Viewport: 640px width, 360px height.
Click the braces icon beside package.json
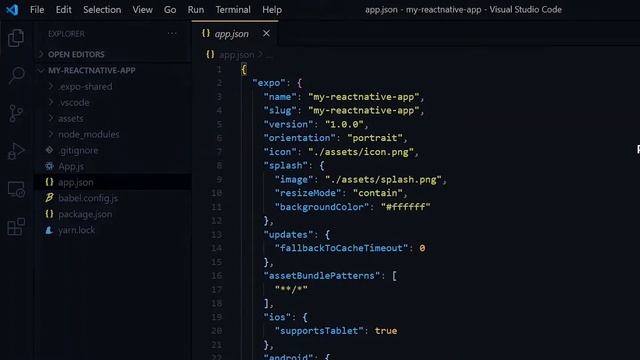(x=49, y=214)
